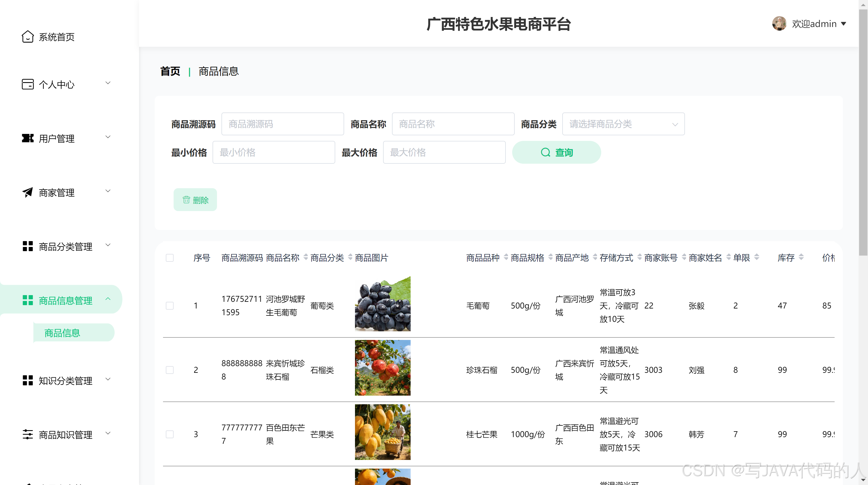This screenshot has height=485, width=868.
Task: Expand the 知识分类管理 menu chevron
Action: (108, 379)
